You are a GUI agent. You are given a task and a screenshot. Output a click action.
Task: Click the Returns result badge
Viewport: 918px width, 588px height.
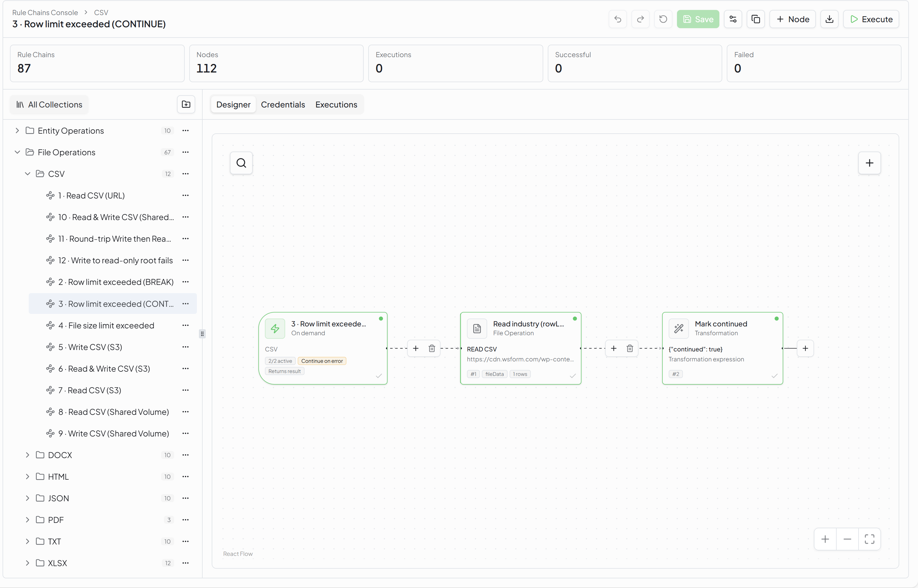tap(284, 371)
